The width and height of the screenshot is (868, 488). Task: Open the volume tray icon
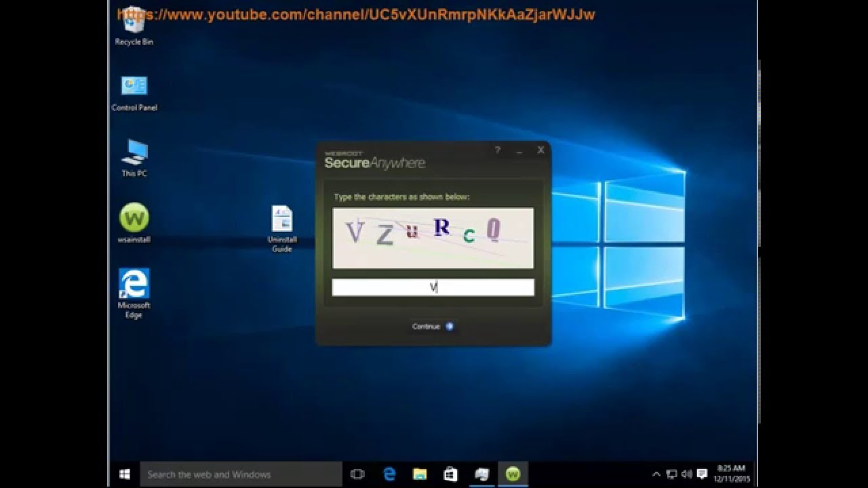click(686, 474)
